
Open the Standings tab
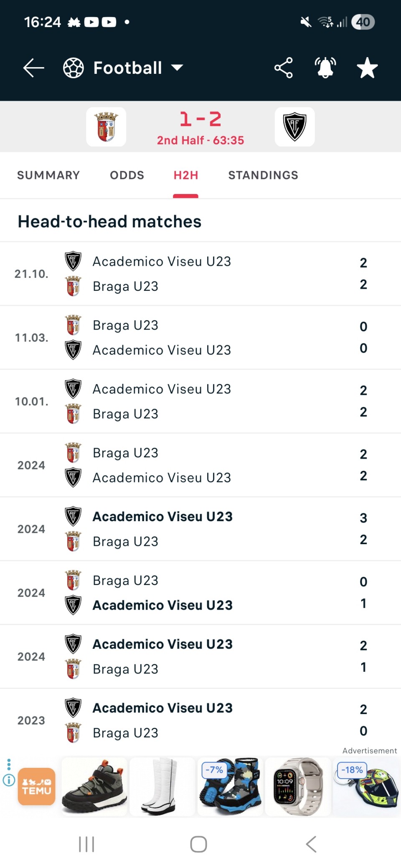(263, 175)
